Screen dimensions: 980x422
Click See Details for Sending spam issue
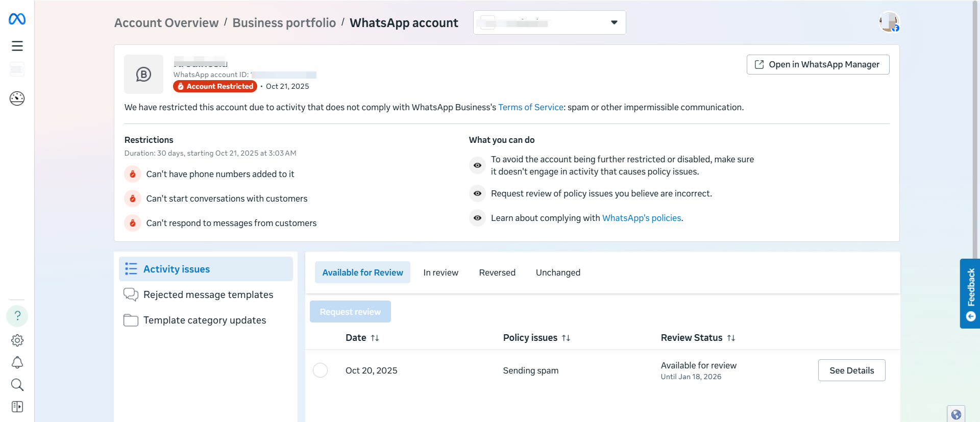(x=851, y=370)
